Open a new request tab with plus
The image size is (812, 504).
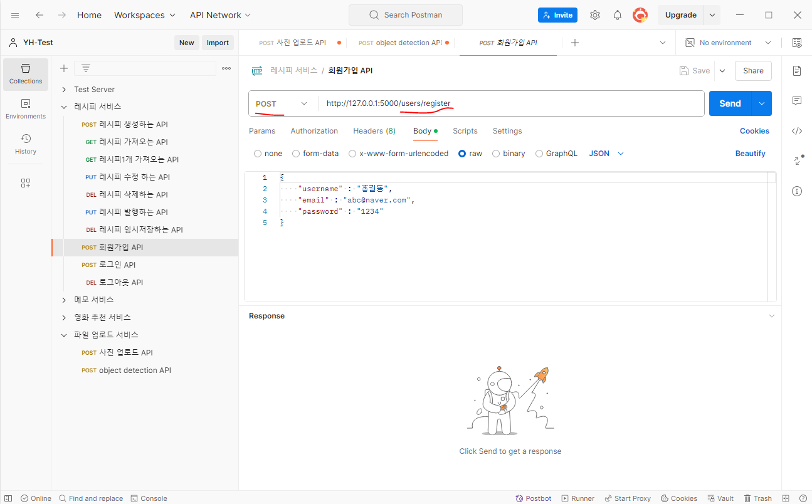pyautogui.click(x=575, y=43)
